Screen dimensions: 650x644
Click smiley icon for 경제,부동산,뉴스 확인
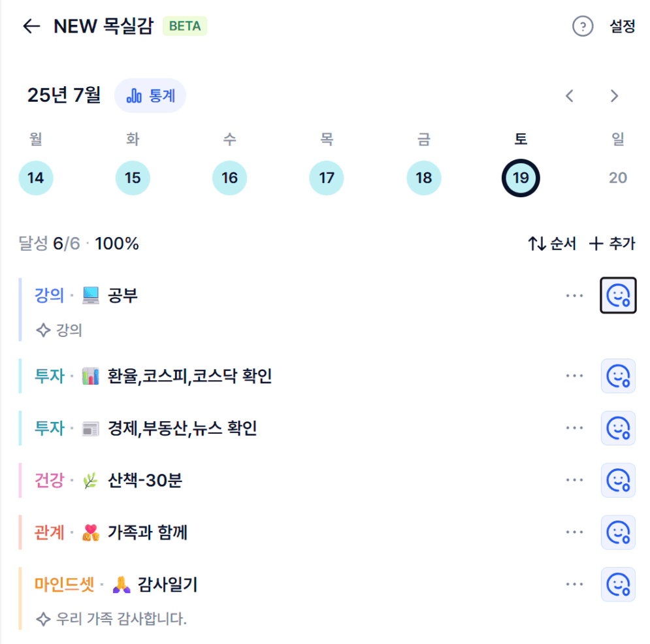coord(618,428)
